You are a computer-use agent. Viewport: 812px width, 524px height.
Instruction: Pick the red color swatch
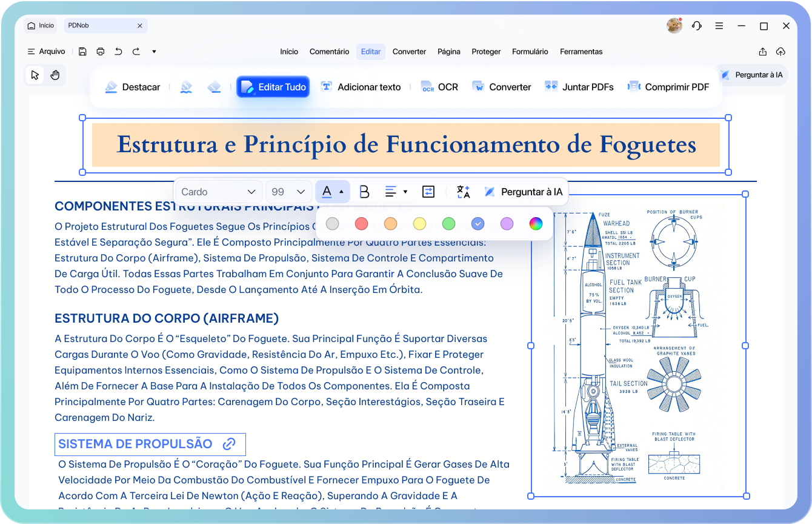(361, 224)
